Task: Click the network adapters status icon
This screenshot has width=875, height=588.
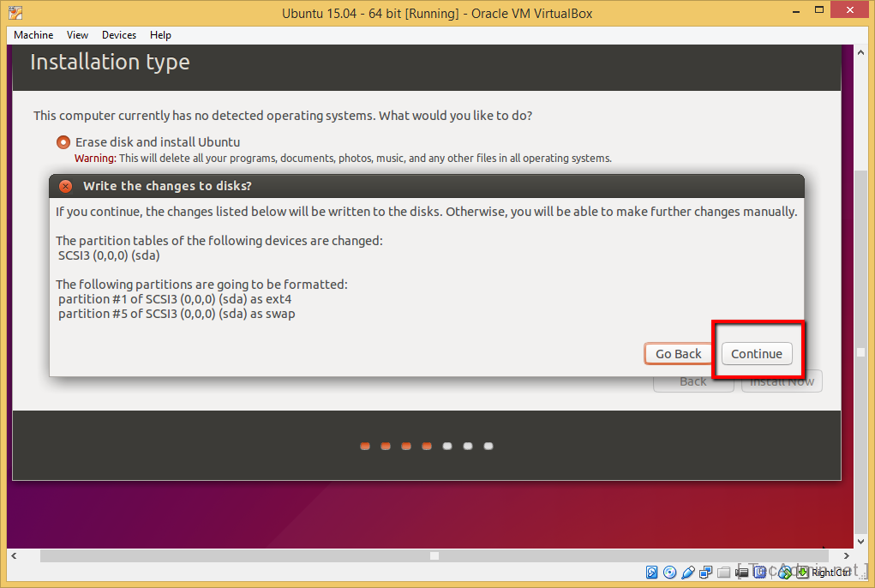Action: click(705, 573)
